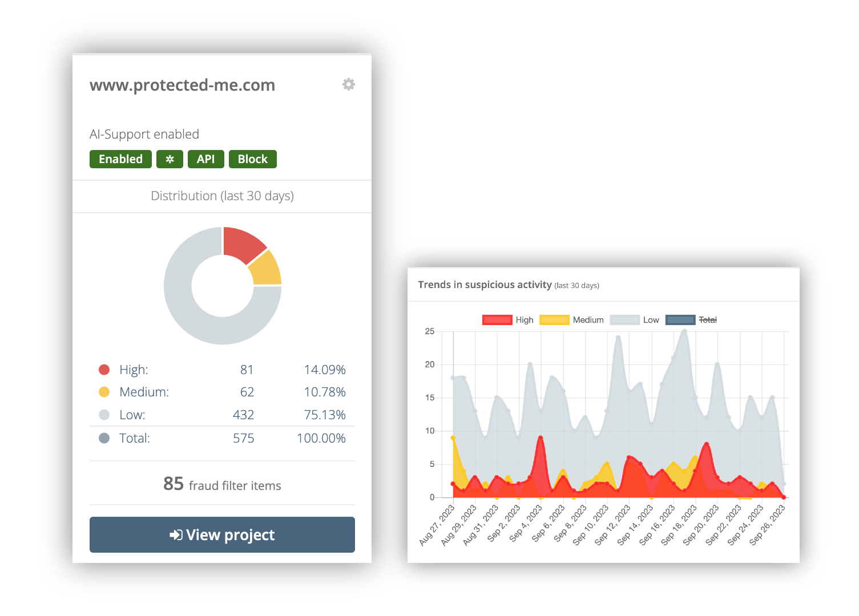Click the API badge
Viewport: 859px width, 616px height.
[205, 159]
